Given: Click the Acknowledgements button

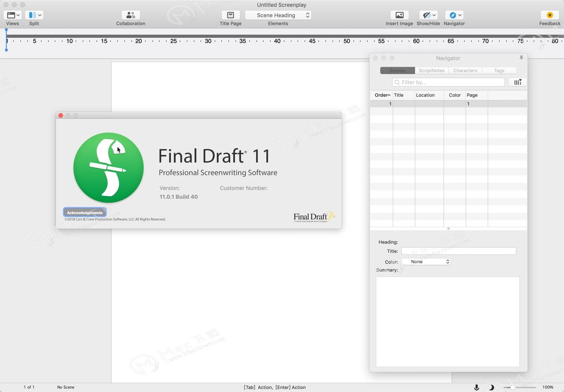Looking at the screenshot, I should [x=85, y=212].
